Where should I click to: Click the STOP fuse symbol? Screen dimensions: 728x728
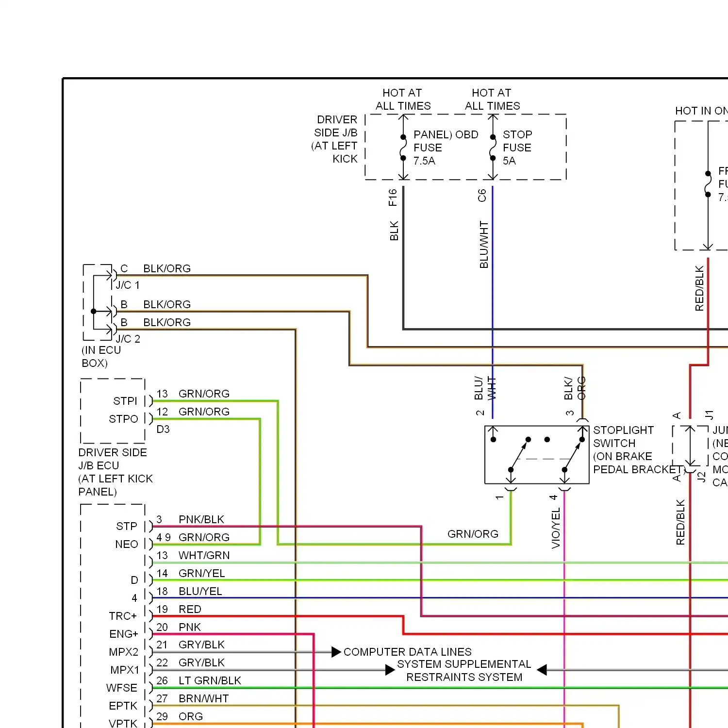(x=493, y=148)
